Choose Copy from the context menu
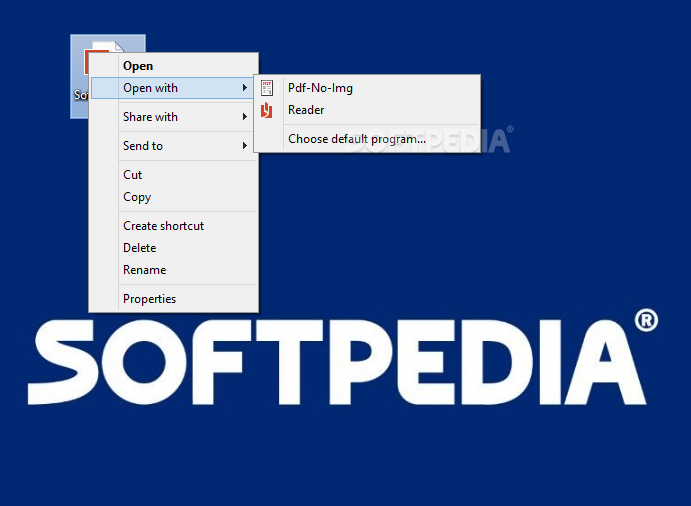Screen dimensions: 691x506 click(x=173, y=197)
